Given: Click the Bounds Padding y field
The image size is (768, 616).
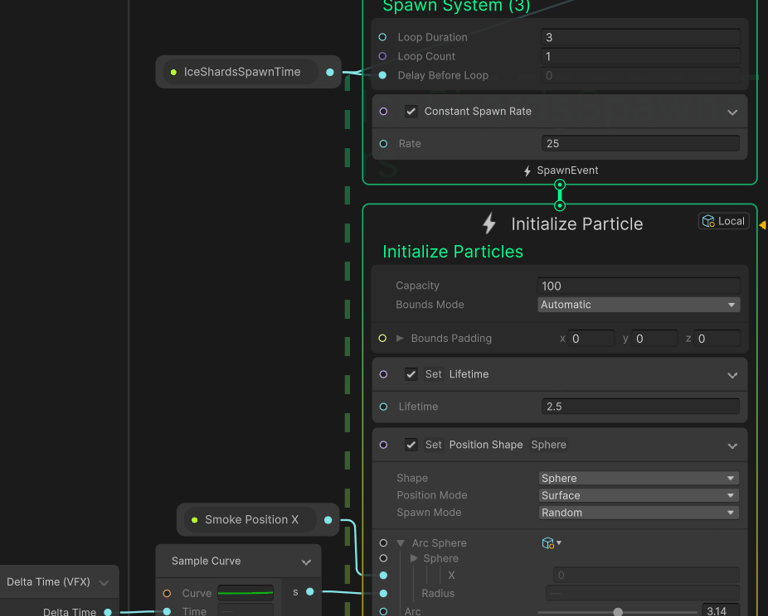Looking at the screenshot, I should [x=655, y=339].
